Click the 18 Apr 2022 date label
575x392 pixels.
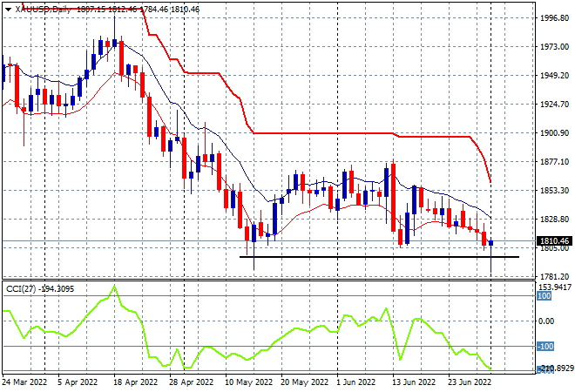135,382
